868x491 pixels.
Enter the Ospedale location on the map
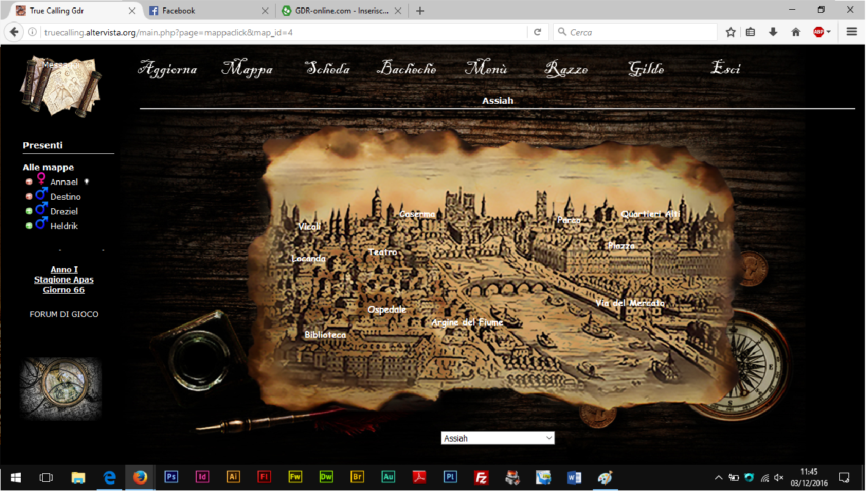(x=387, y=310)
